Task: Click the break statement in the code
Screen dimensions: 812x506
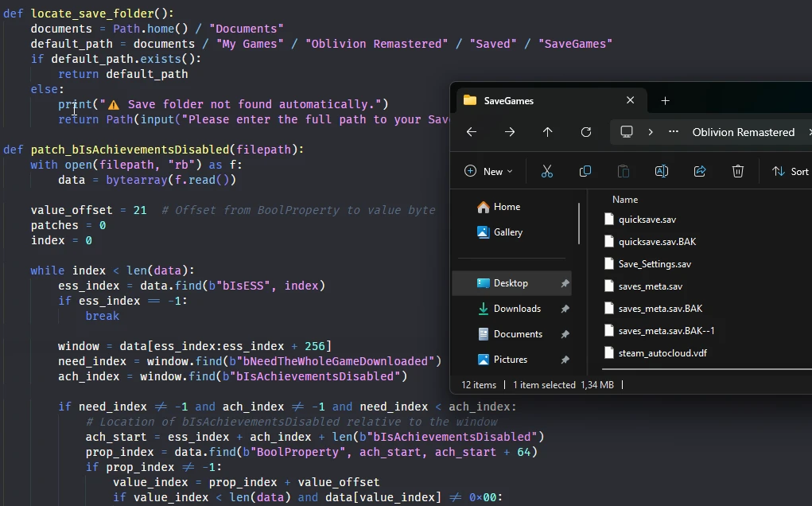Action: tap(103, 316)
